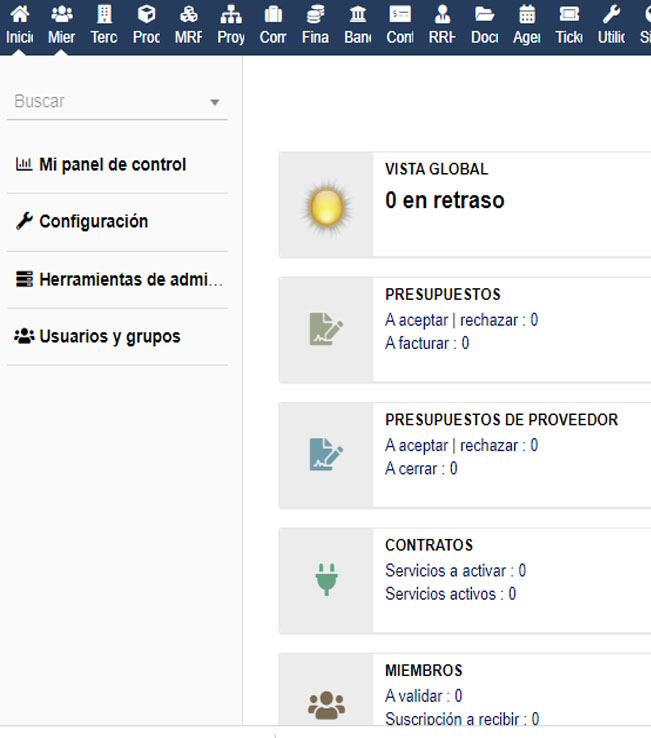
Task: Open the Financiera coins icon
Action: pyautogui.click(x=315, y=24)
